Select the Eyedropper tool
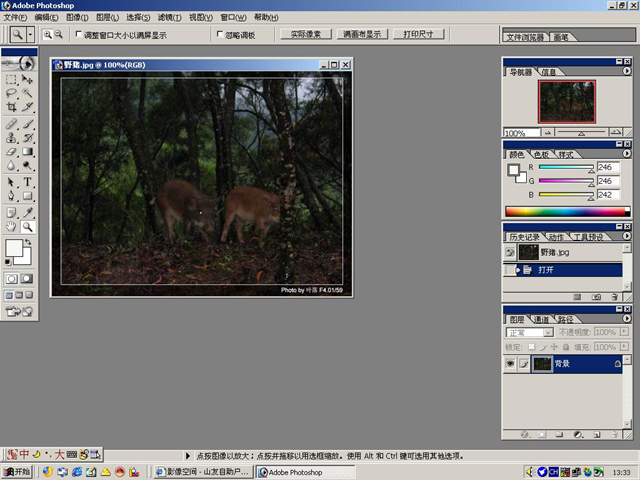Viewport: 640px width, 480px height. [27, 213]
